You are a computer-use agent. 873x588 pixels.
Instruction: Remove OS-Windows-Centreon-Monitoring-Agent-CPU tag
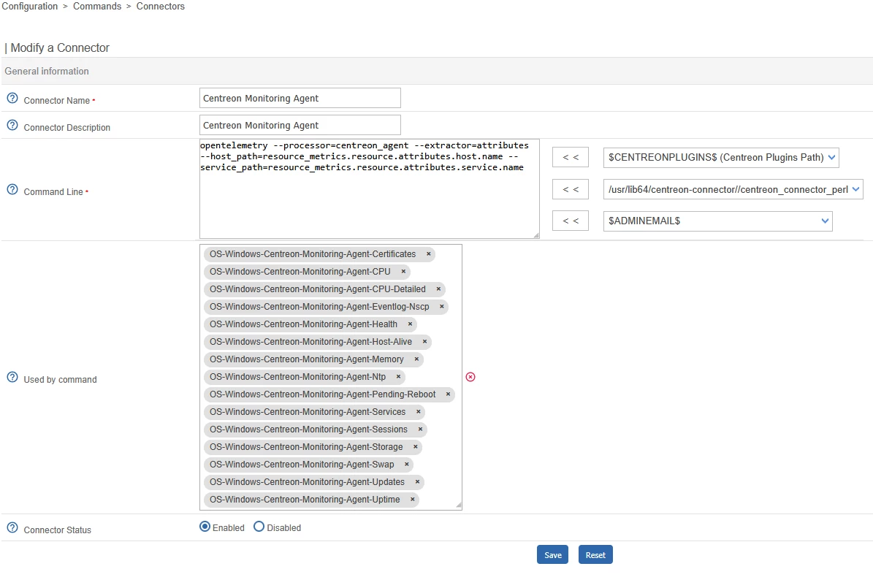click(x=404, y=272)
